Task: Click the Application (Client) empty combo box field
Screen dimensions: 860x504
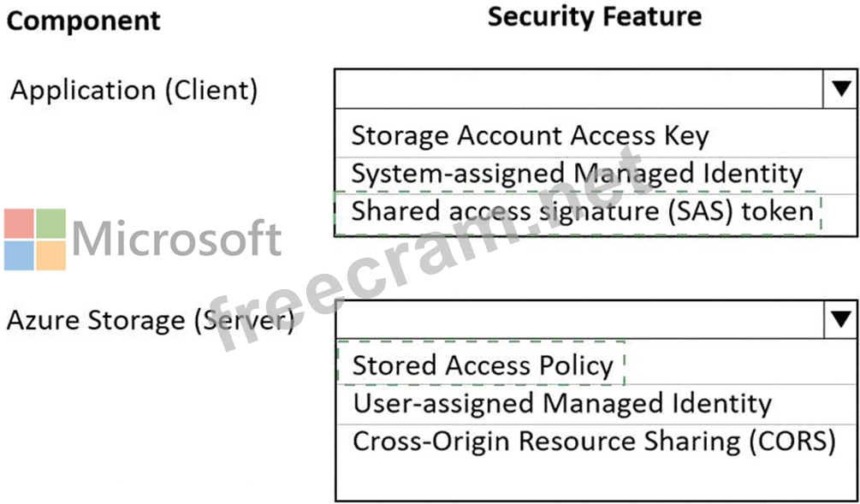Action: 579,89
